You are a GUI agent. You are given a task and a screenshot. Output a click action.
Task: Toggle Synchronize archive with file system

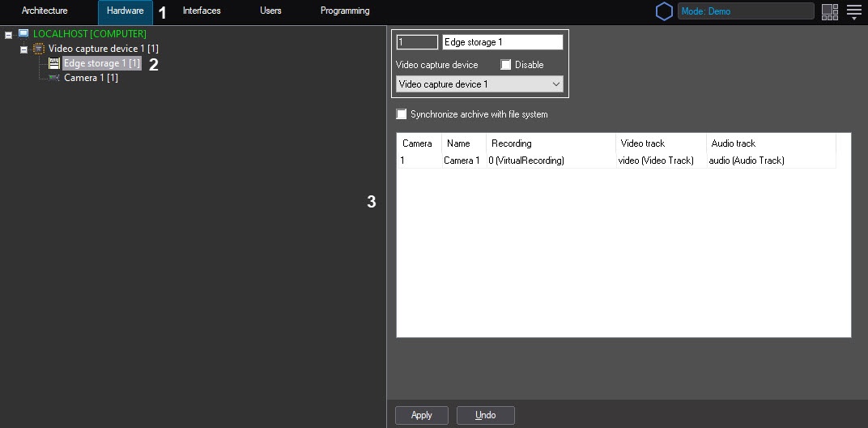pyautogui.click(x=402, y=114)
